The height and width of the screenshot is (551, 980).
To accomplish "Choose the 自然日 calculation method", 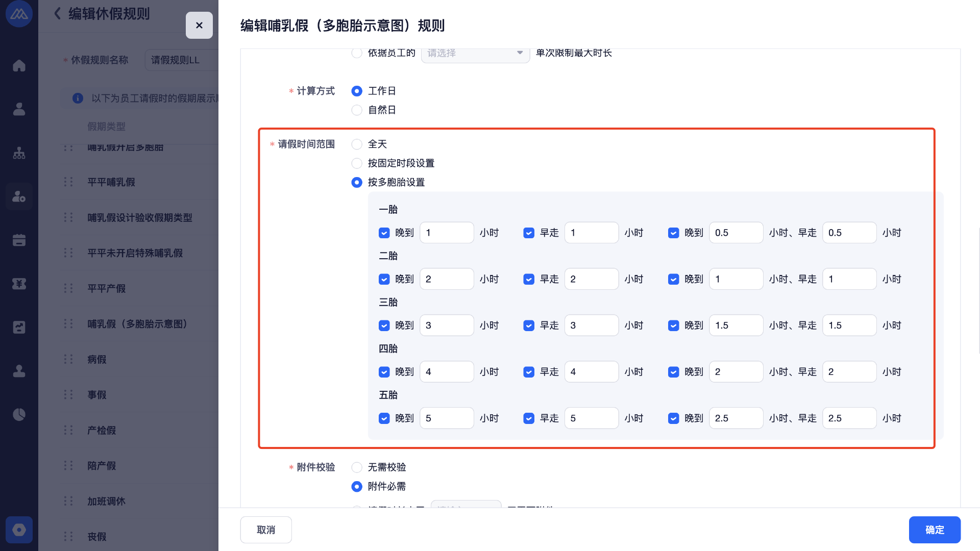I will (357, 110).
